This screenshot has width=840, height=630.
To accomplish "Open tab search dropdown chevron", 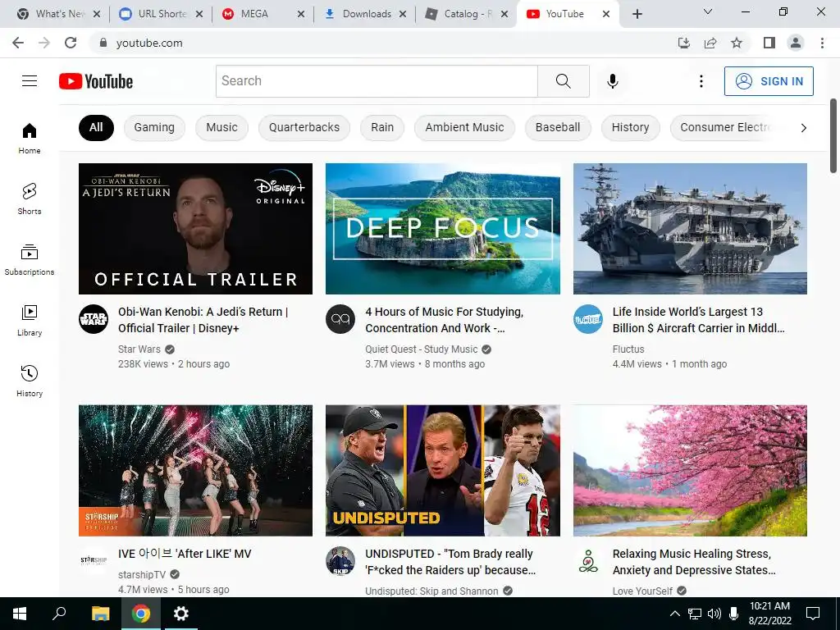I will [708, 11].
